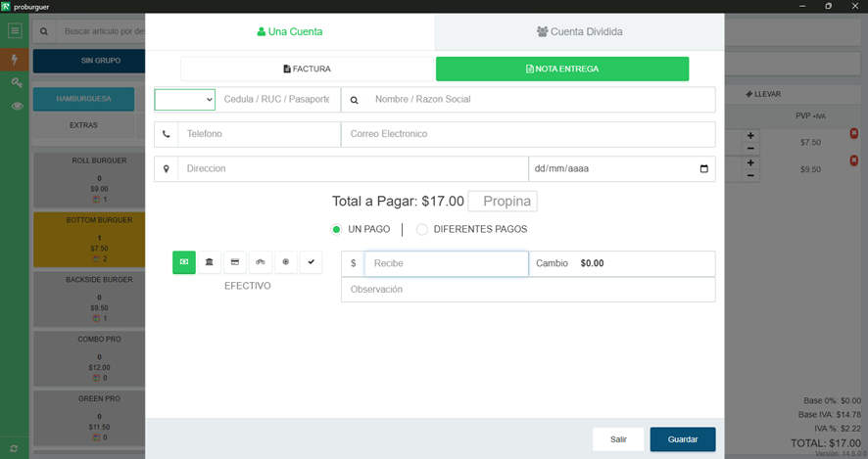Add the COMBO PRO product
This screenshot has width=868, height=459.
[89, 358]
